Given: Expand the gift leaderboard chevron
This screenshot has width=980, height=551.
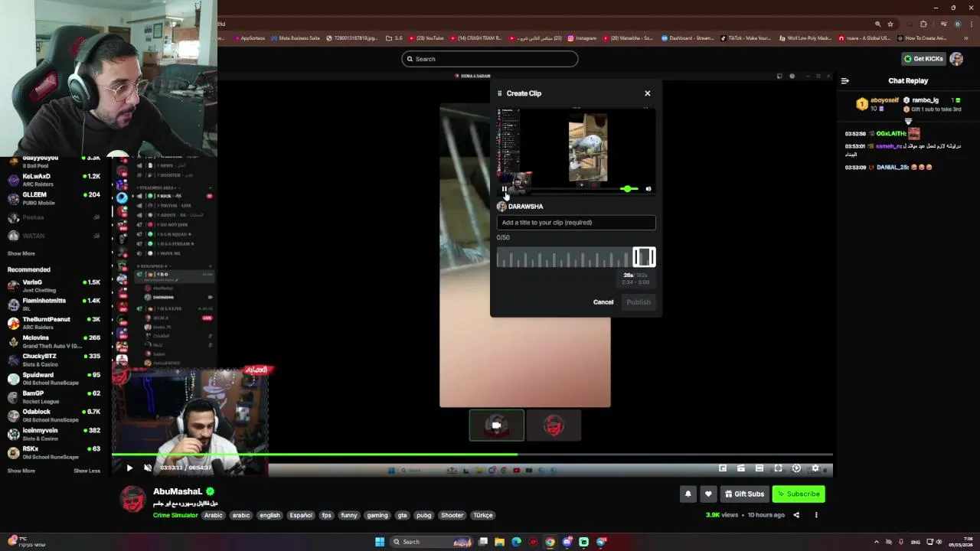Looking at the screenshot, I should [908, 122].
